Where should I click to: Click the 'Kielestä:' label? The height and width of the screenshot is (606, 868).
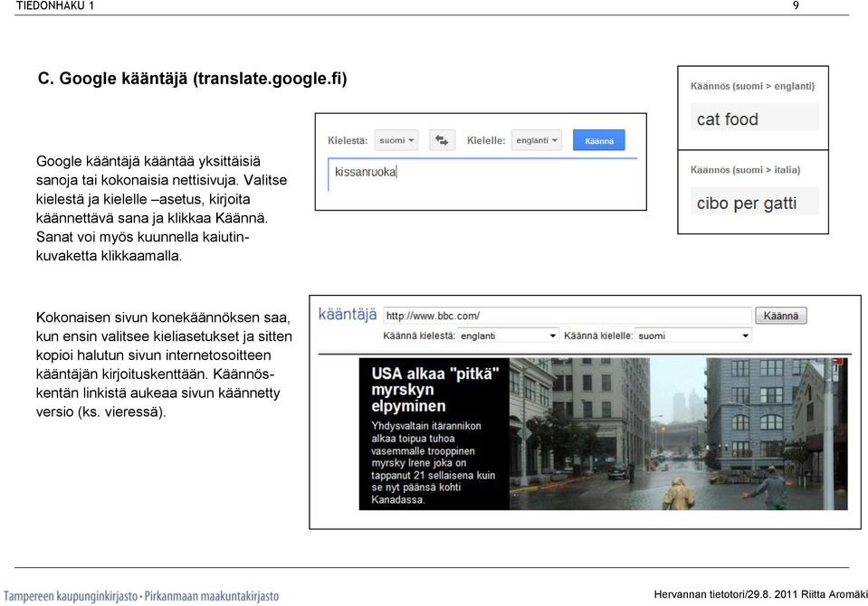(348, 140)
